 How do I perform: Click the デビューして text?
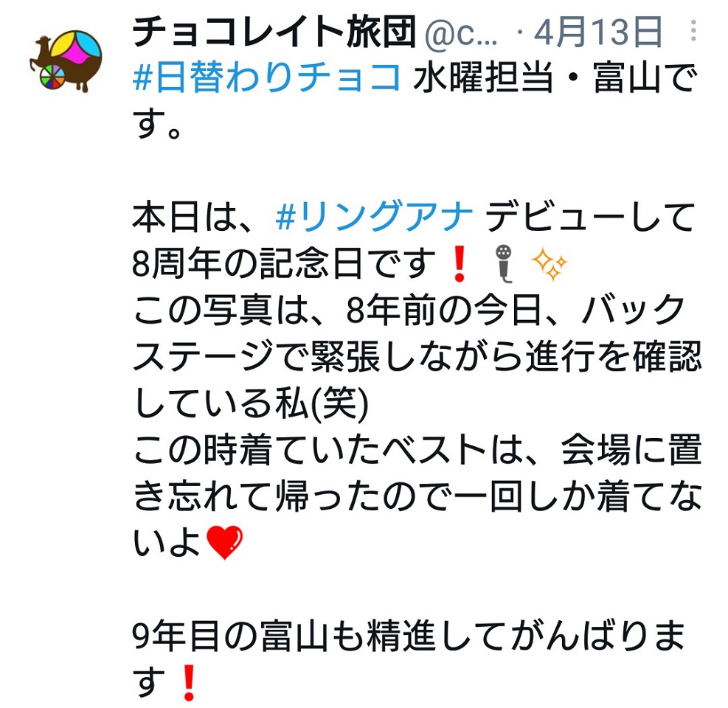point(589,217)
